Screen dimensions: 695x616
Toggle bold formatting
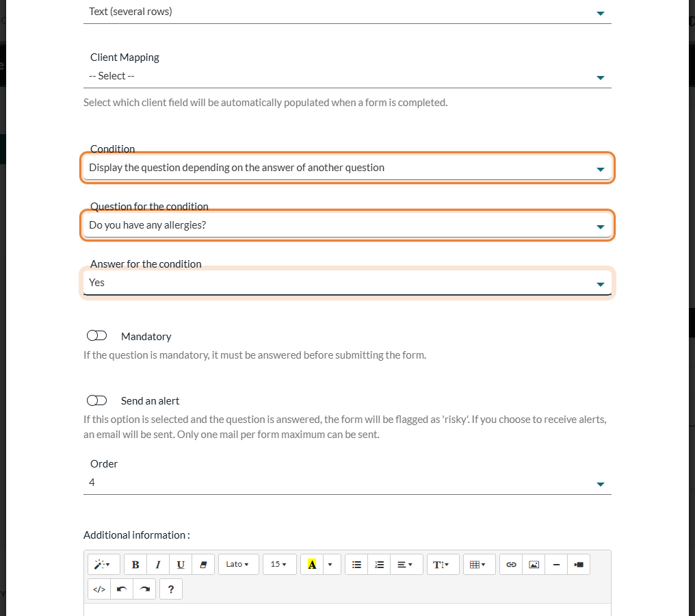pyautogui.click(x=135, y=564)
